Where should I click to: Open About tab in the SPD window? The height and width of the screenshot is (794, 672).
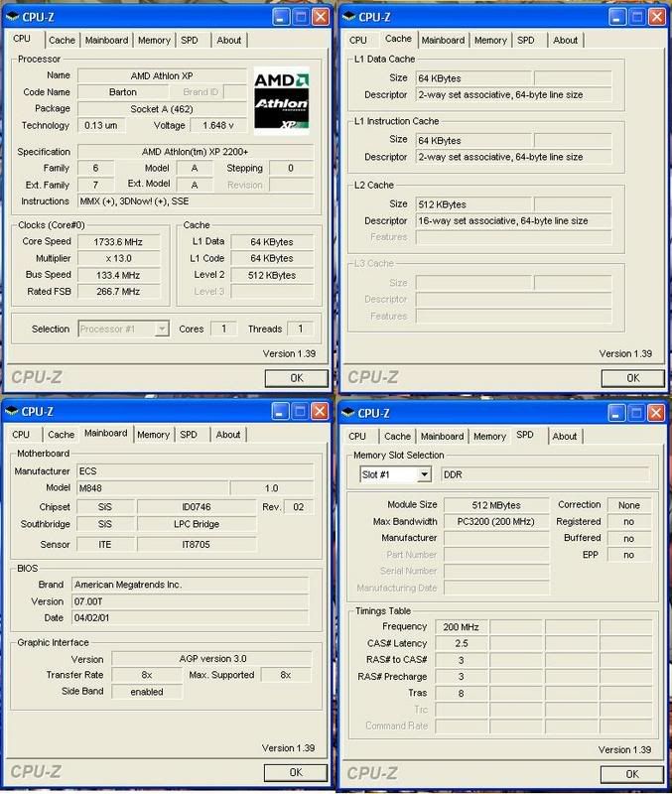tap(564, 436)
